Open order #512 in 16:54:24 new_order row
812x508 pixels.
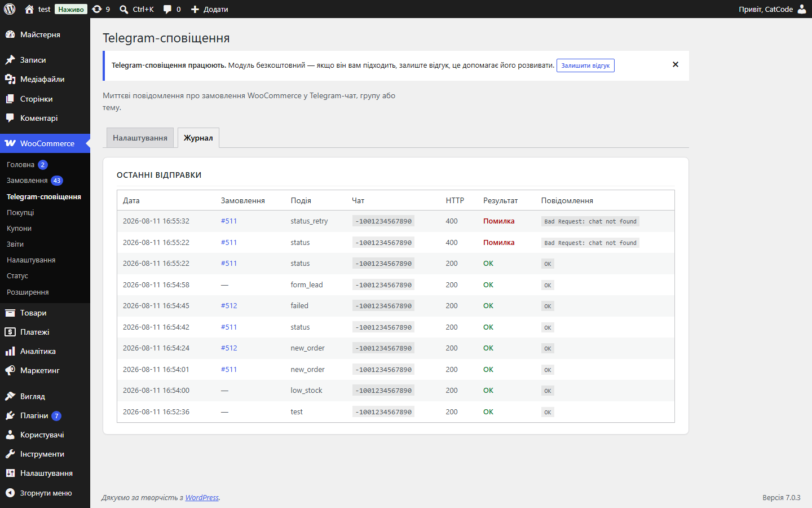pyautogui.click(x=229, y=348)
